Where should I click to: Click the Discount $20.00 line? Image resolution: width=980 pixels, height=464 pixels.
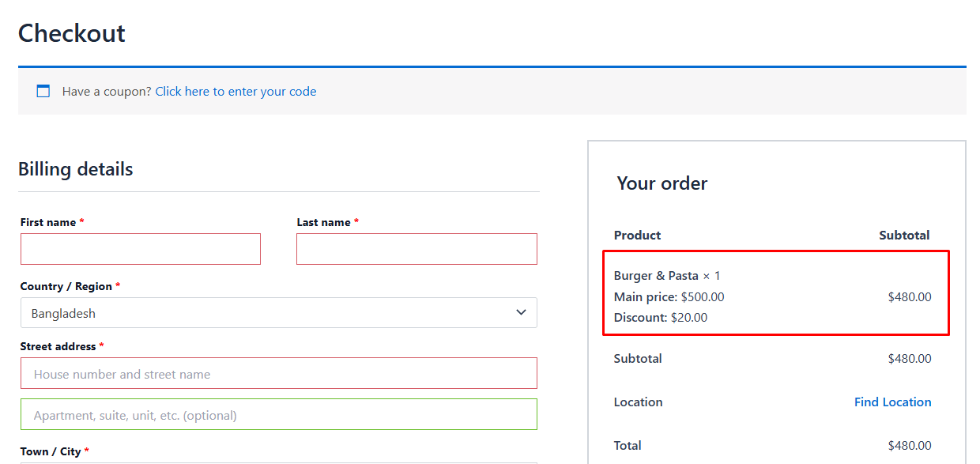click(x=661, y=318)
